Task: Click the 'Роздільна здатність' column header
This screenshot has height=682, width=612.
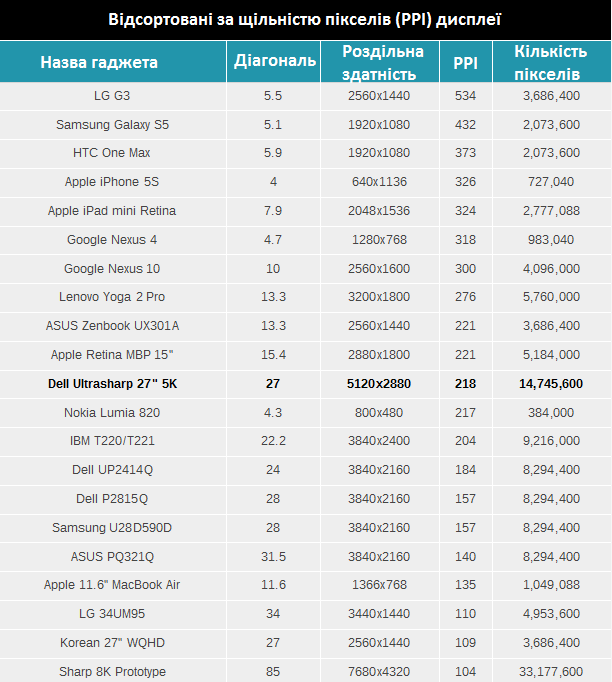Action: tap(383, 62)
